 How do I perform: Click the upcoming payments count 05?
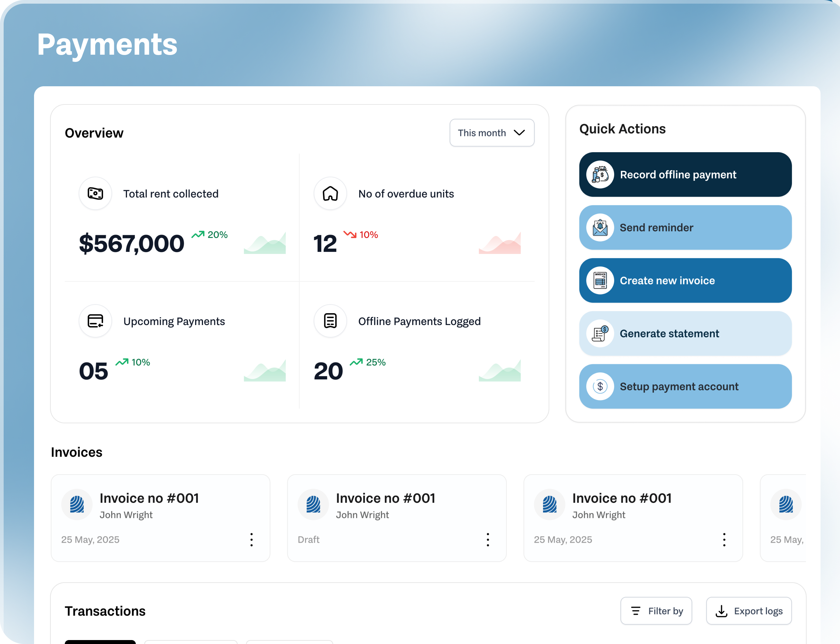94,371
